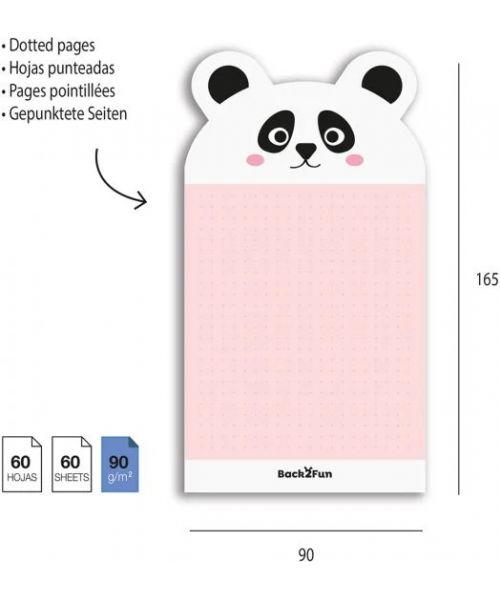The height and width of the screenshot is (600, 500).
Task: Click the 165 height dimension label
Action: pyautogui.click(x=487, y=279)
